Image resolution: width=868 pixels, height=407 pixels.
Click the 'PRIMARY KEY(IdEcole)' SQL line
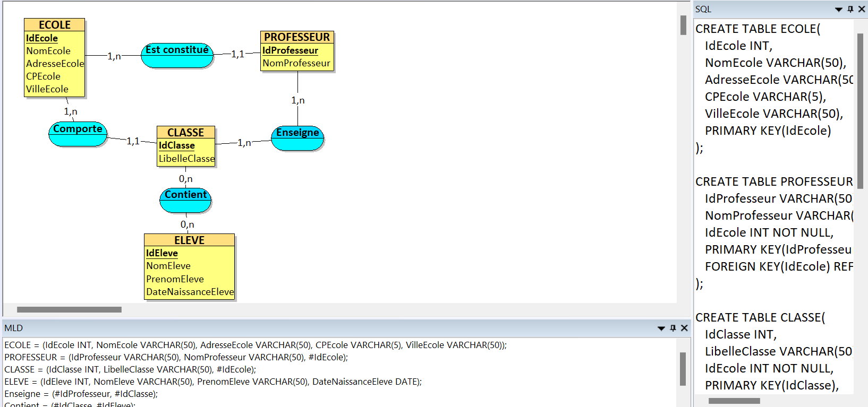pyautogui.click(x=768, y=131)
